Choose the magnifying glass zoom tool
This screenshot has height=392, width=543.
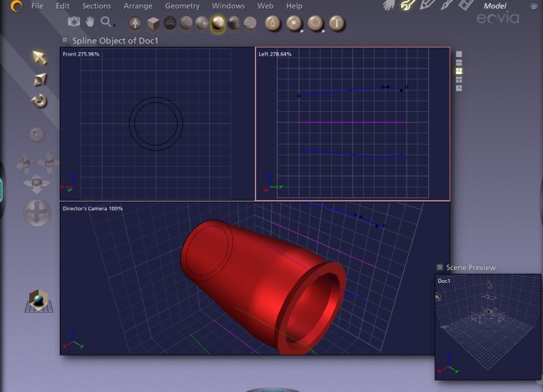tap(107, 22)
